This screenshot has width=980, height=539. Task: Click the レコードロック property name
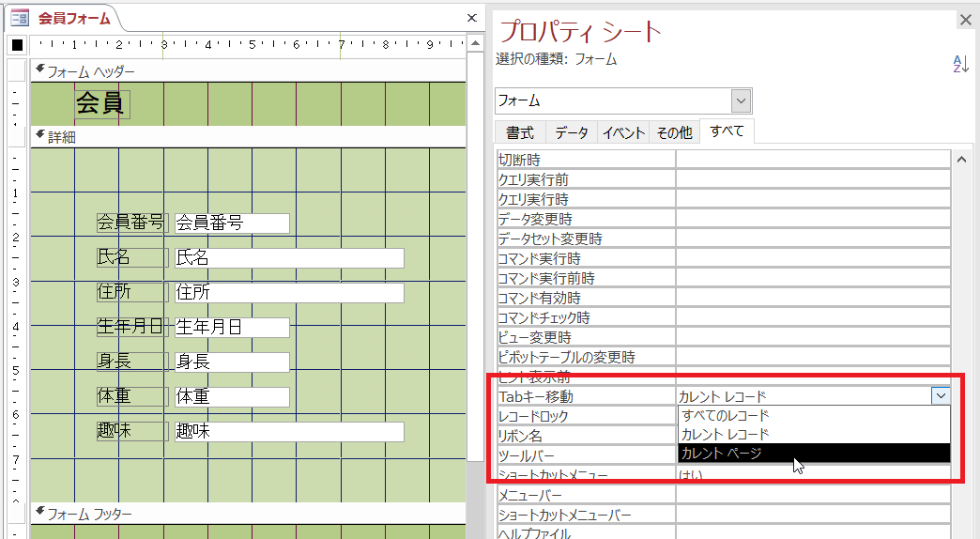tap(533, 416)
